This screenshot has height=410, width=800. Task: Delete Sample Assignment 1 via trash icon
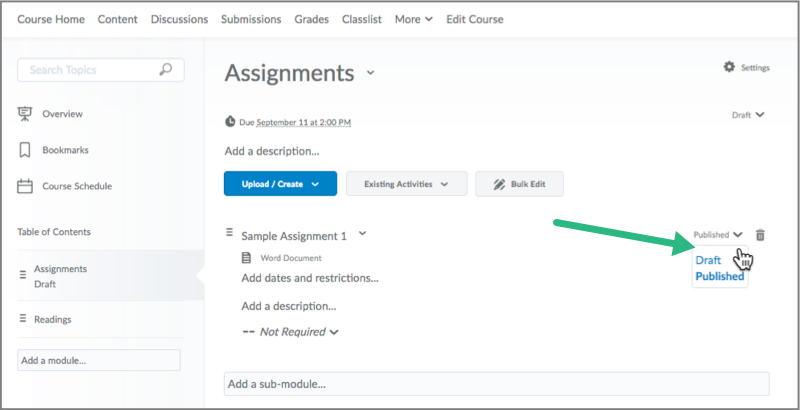(760, 235)
